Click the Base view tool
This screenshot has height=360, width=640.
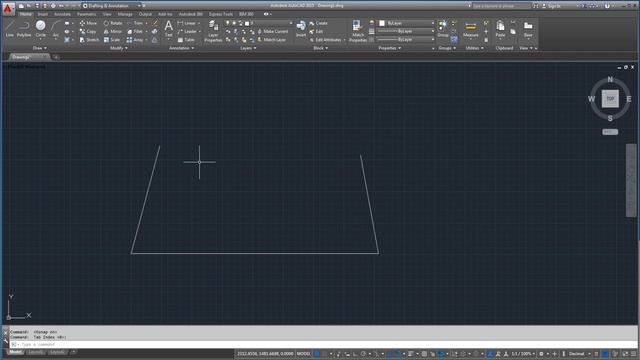point(528,29)
